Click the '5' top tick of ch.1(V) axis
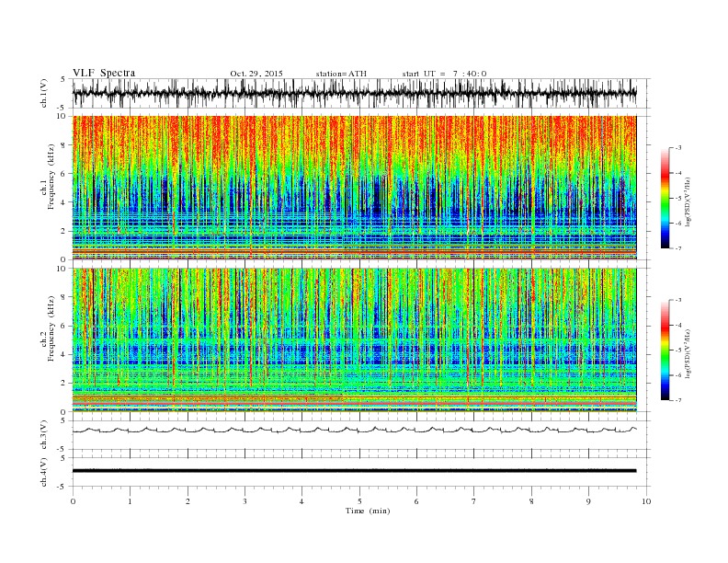728x563 pixels. pyautogui.click(x=63, y=79)
